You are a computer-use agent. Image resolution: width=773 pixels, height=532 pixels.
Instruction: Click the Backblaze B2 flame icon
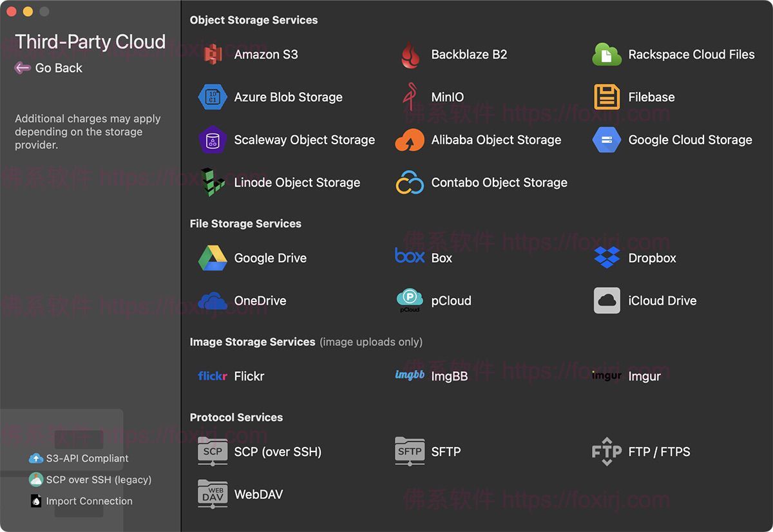[x=410, y=54]
